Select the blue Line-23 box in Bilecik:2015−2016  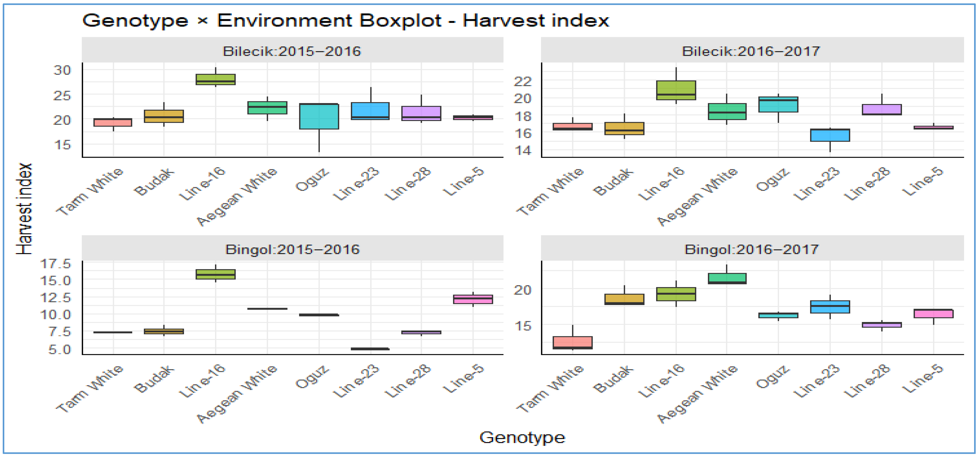point(370,111)
